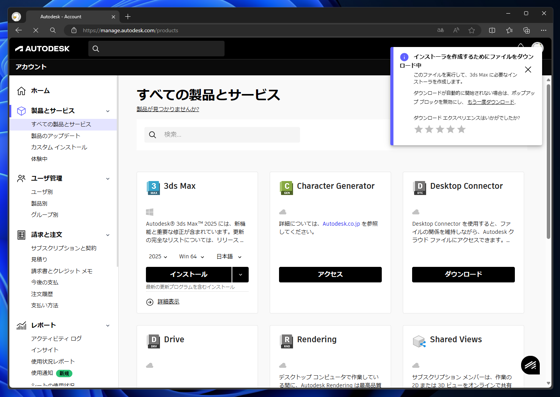
Task: Select カスタム インストール in sidebar
Action: pyautogui.click(x=59, y=147)
